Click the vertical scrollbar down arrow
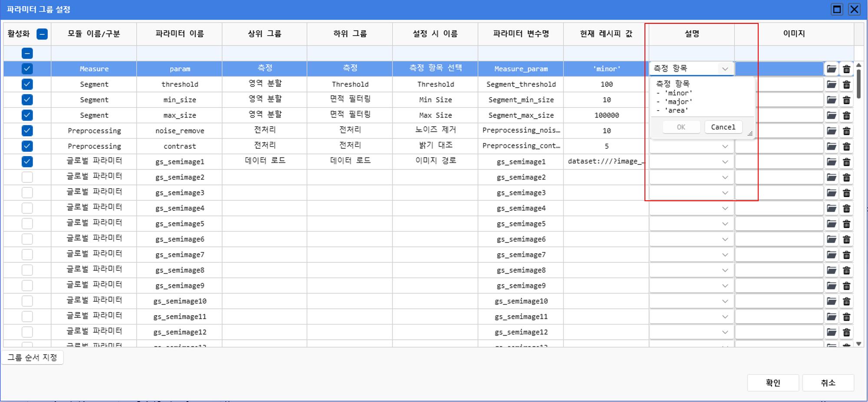868x402 pixels. click(858, 344)
